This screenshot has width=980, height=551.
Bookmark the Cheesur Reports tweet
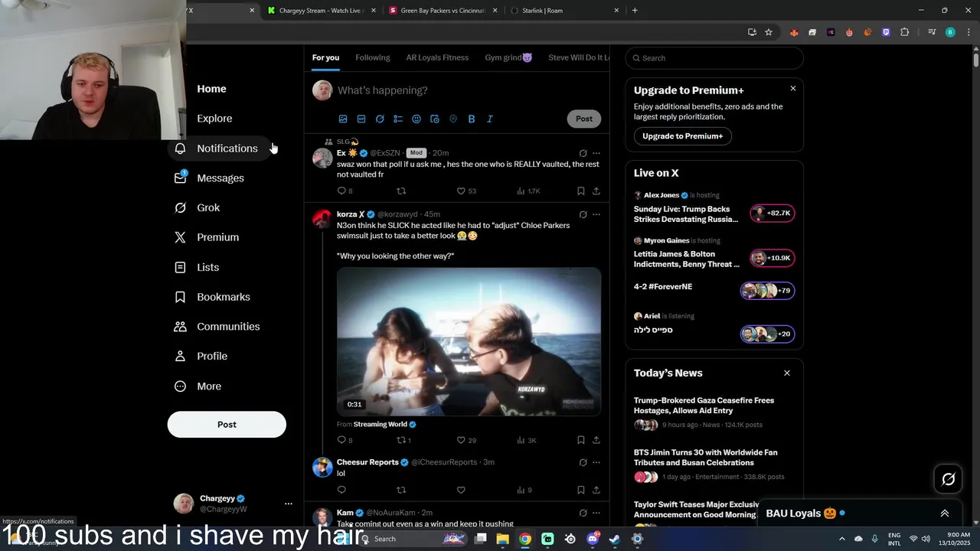pyautogui.click(x=580, y=490)
